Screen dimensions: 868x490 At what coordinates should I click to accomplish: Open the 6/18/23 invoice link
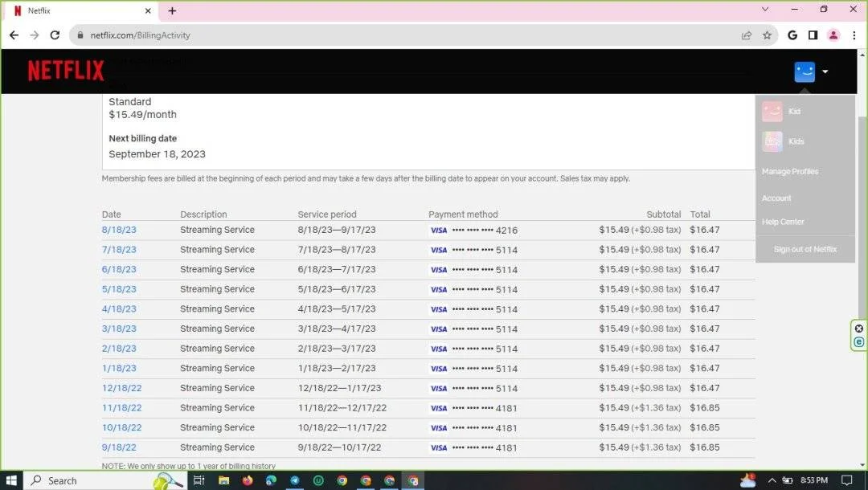(x=119, y=269)
